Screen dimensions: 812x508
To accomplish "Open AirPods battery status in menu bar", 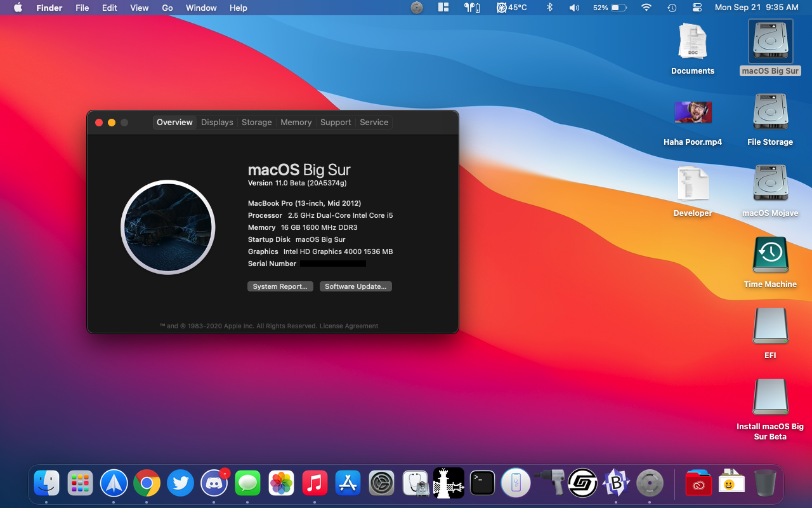I will (472, 8).
